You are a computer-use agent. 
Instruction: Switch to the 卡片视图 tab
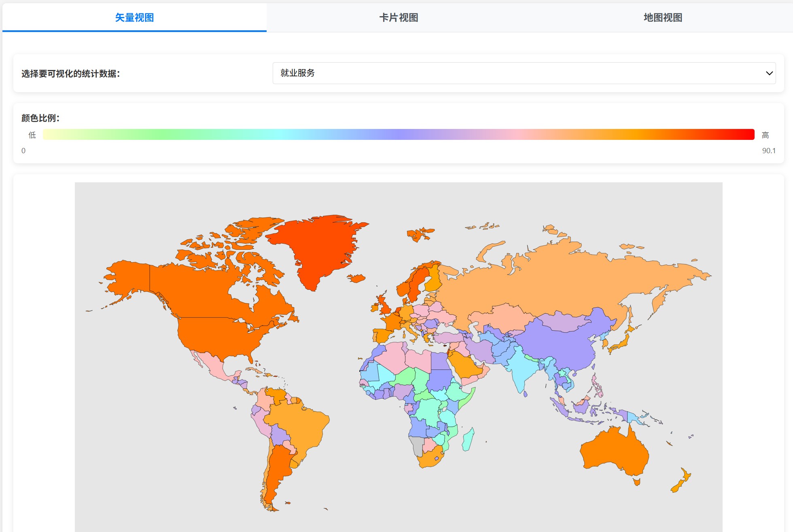point(399,18)
